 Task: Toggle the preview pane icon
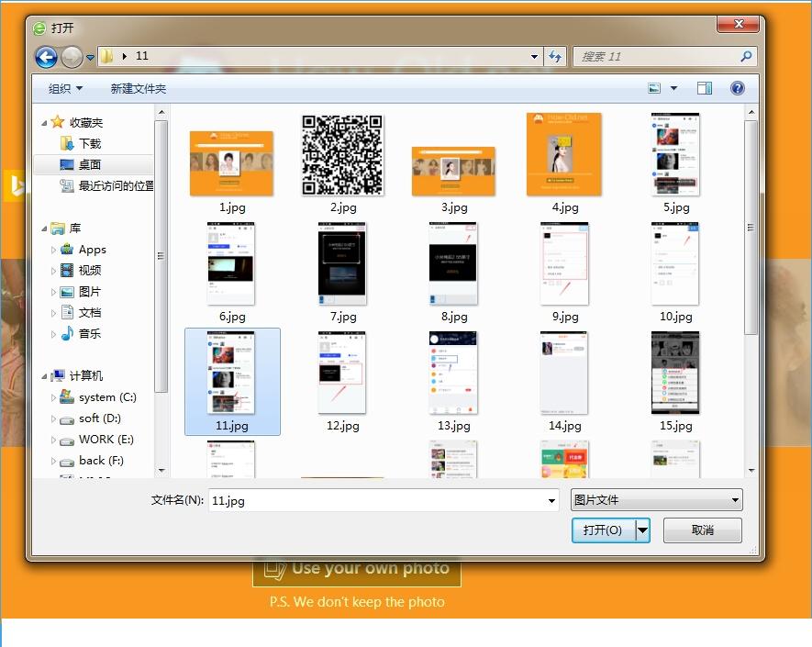tap(705, 89)
